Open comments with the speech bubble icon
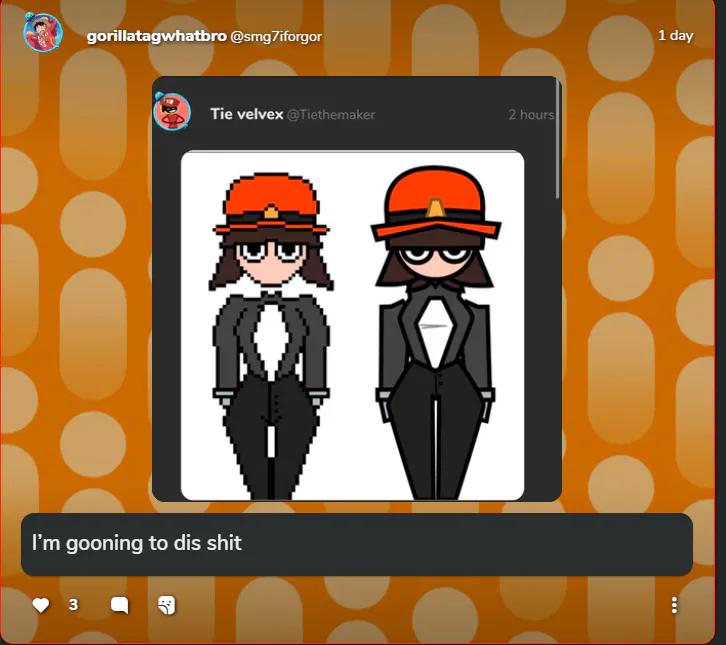Viewport: 726px width, 645px height. click(119, 605)
